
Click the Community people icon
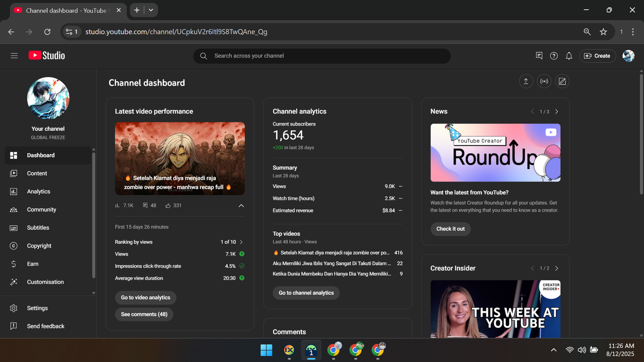[x=14, y=210]
